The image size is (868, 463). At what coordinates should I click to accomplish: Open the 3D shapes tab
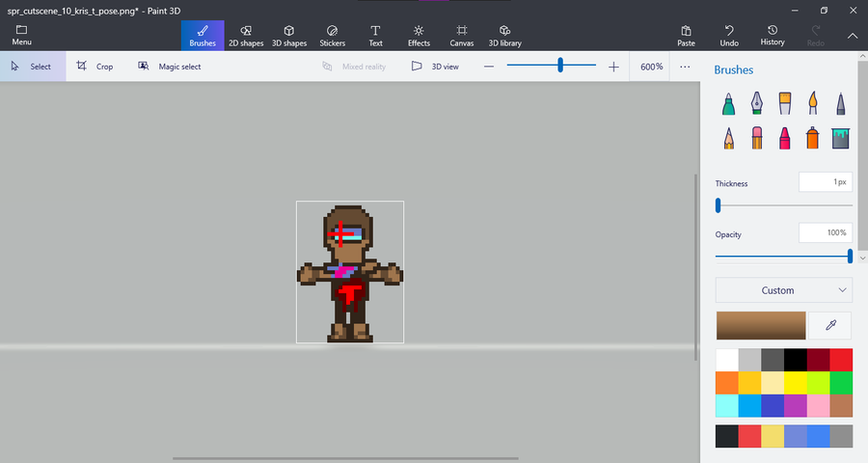coord(289,36)
